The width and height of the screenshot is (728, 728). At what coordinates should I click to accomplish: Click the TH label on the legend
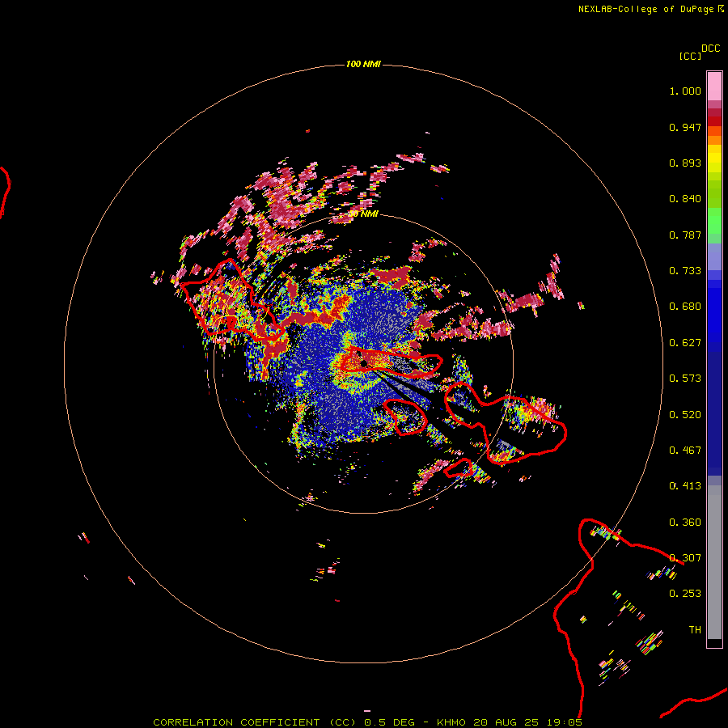(695, 630)
